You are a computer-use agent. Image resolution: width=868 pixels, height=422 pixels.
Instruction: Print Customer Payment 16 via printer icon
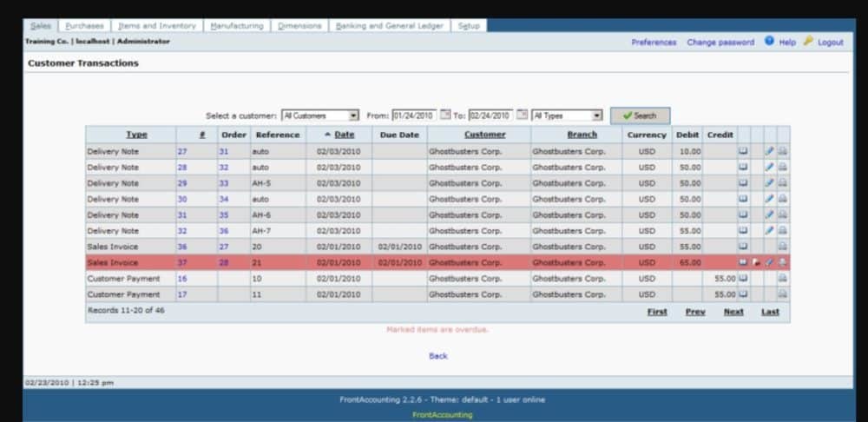coord(782,279)
